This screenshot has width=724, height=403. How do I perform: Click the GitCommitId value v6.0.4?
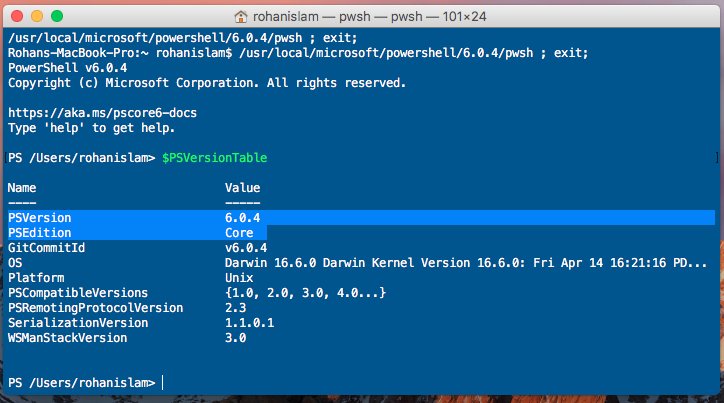click(246, 248)
